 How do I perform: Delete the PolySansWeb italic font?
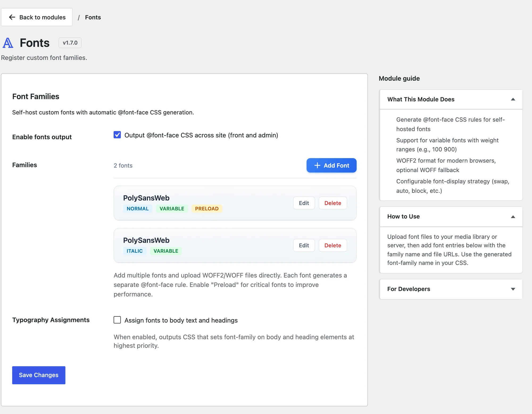(x=332, y=245)
